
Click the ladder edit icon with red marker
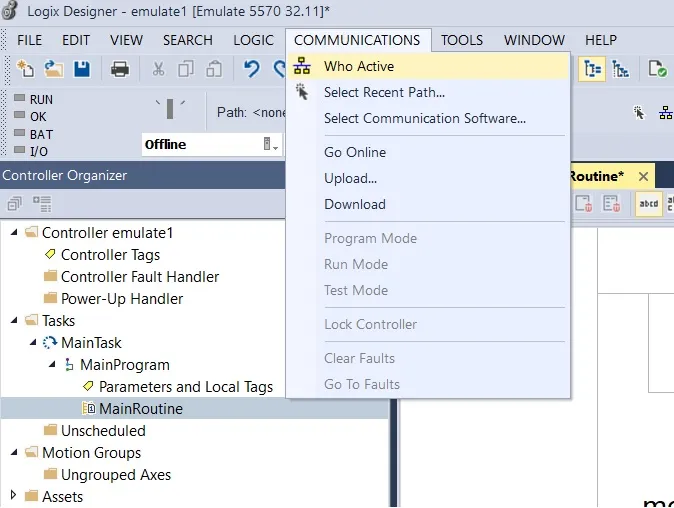tap(611, 203)
